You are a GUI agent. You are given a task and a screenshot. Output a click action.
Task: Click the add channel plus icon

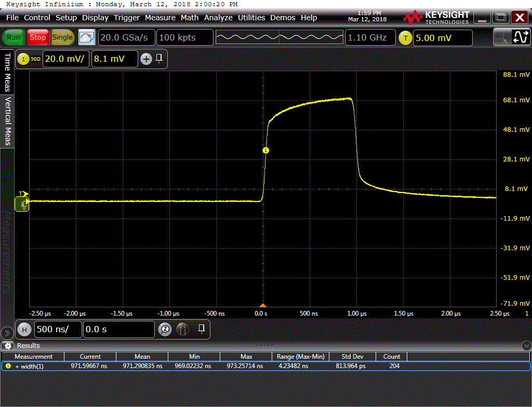(146, 59)
